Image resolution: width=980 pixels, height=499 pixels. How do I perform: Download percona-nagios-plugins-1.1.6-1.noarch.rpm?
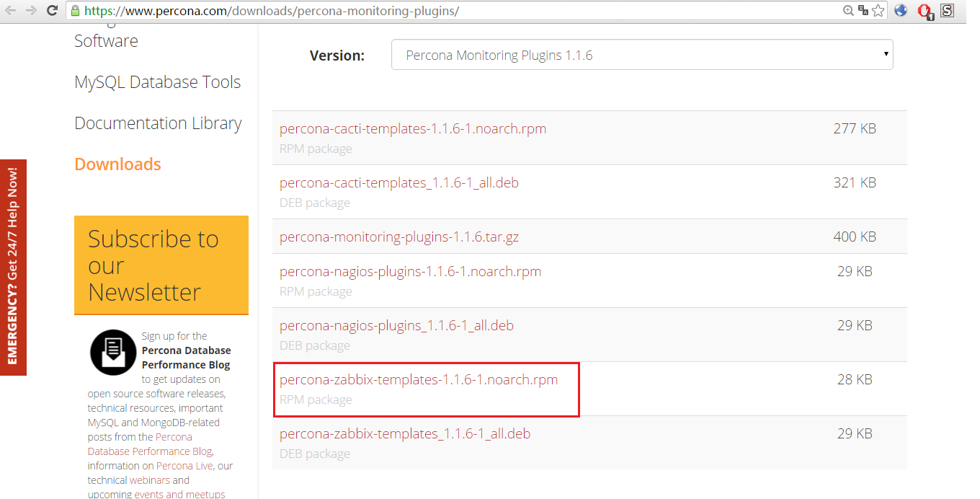coord(410,272)
